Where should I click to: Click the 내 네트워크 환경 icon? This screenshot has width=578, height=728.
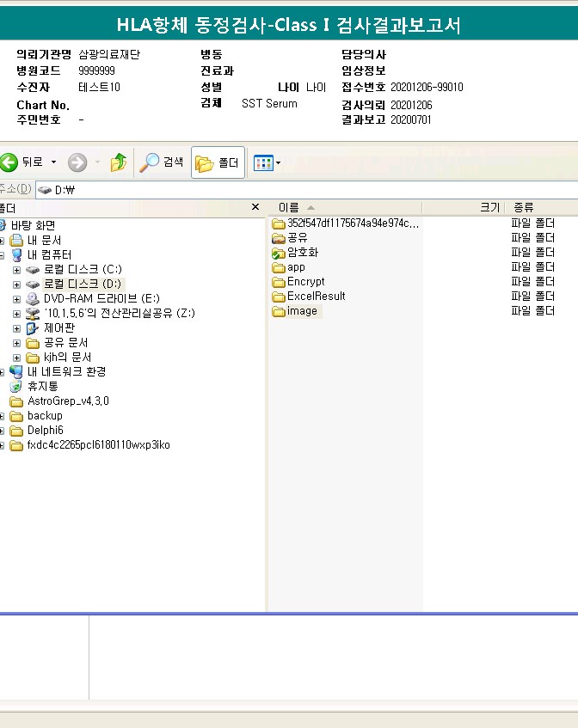tap(16, 372)
